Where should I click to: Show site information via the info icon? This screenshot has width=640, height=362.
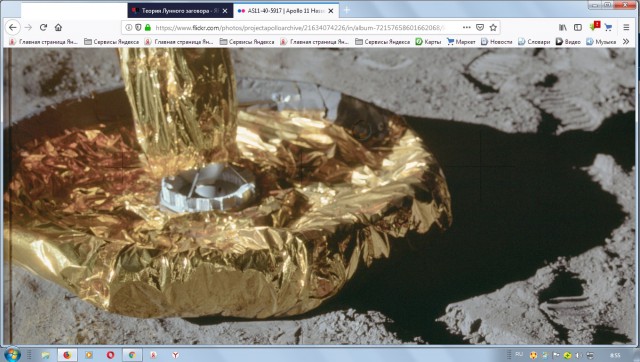tap(129, 28)
